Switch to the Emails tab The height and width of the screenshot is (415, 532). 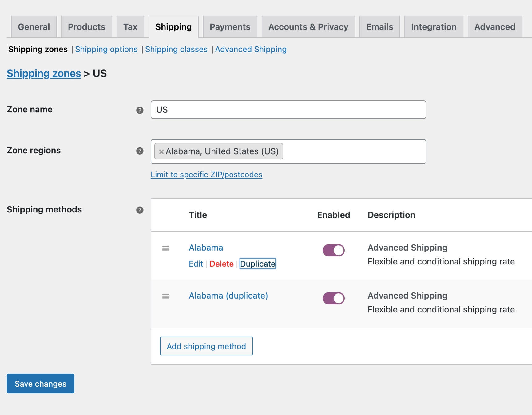click(x=380, y=27)
